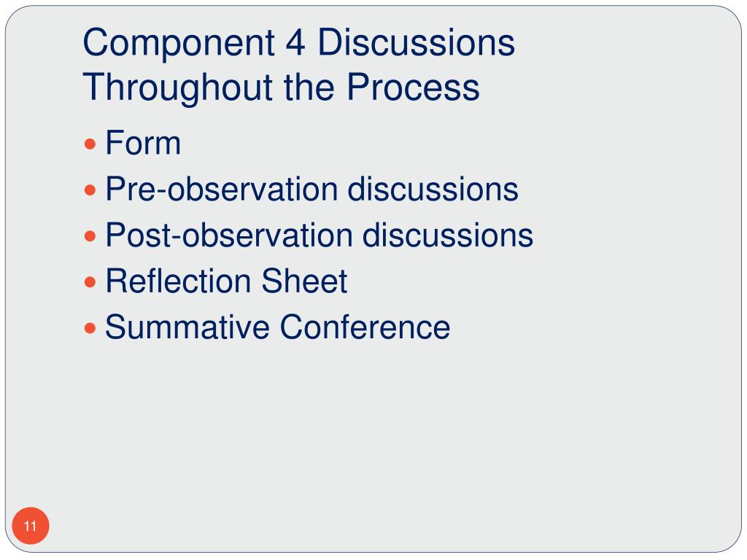
Task: Click the bullet dot before Post-observation discussions
Action: (x=90, y=236)
